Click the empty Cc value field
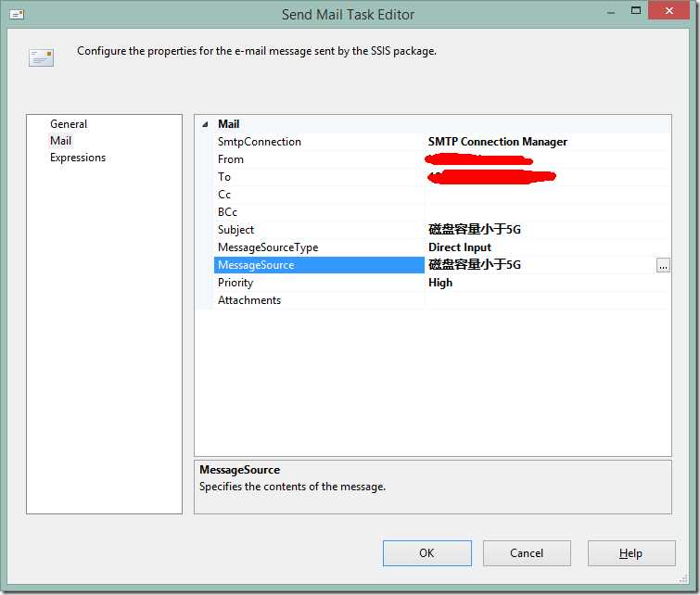700x595 pixels. 547,195
